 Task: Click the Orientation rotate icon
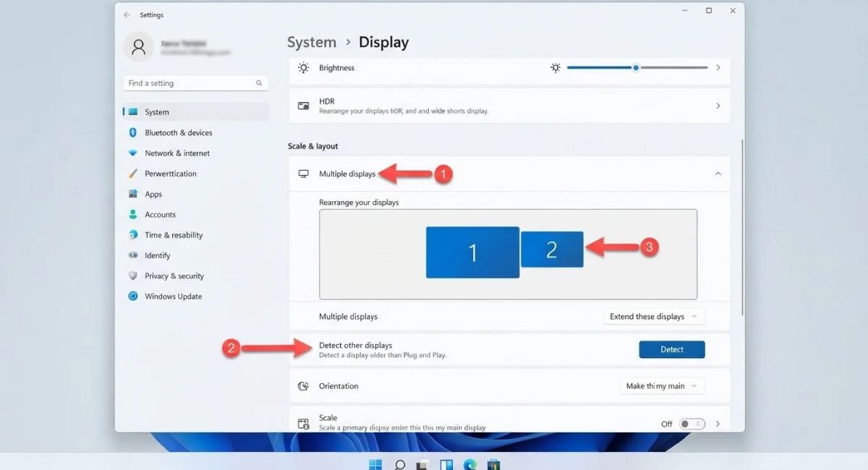304,386
